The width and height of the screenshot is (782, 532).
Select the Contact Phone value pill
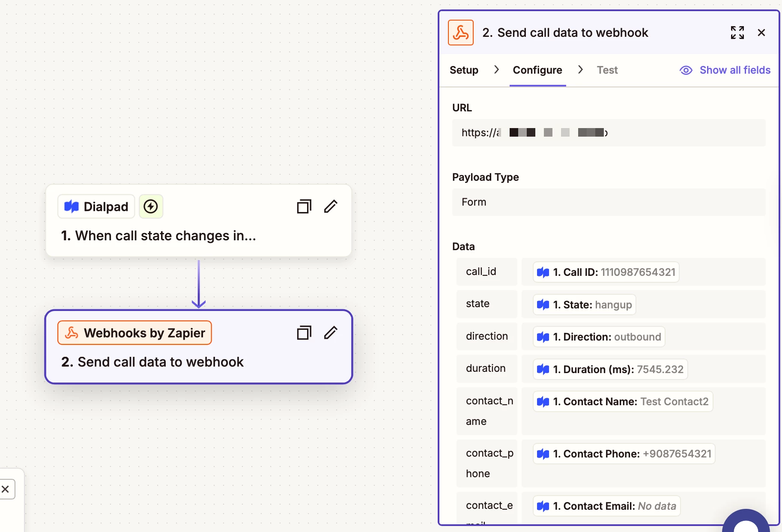click(624, 454)
